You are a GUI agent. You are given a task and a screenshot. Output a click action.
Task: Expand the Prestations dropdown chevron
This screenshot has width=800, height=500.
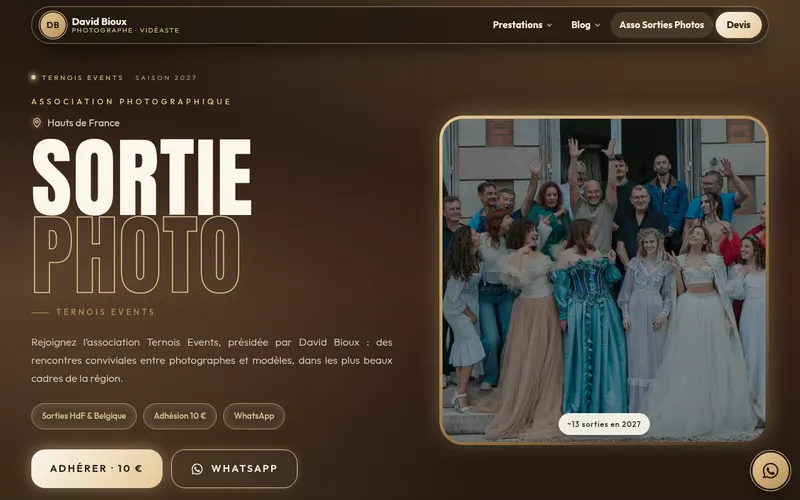pos(549,25)
